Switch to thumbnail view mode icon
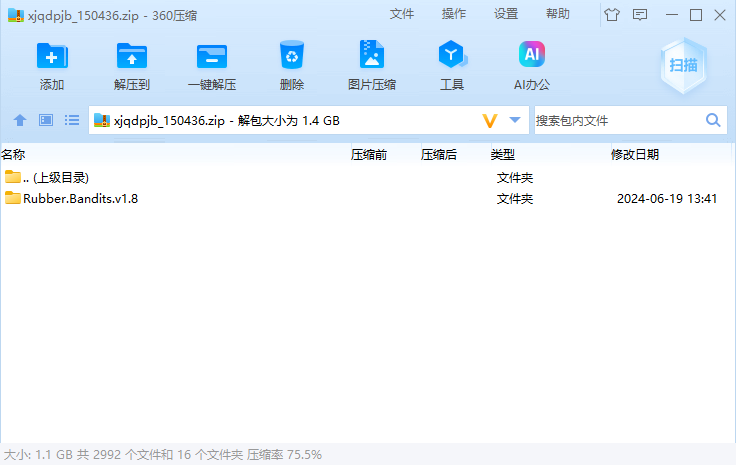The width and height of the screenshot is (736, 465). 46,120
